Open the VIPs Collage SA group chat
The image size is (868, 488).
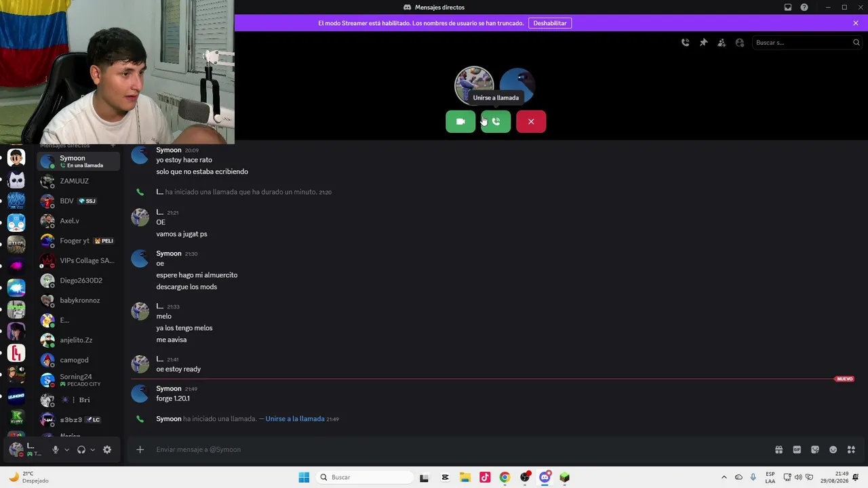point(79,260)
